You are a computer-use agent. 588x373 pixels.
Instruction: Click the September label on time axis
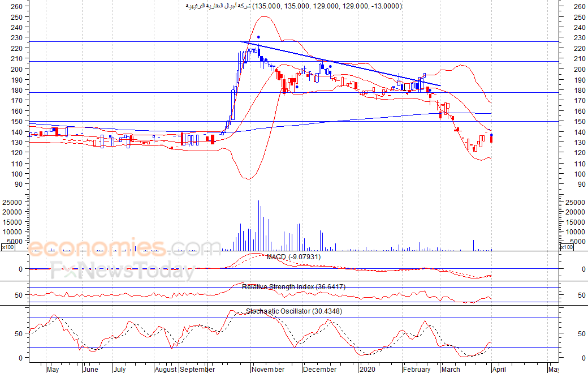coord(198,369)
